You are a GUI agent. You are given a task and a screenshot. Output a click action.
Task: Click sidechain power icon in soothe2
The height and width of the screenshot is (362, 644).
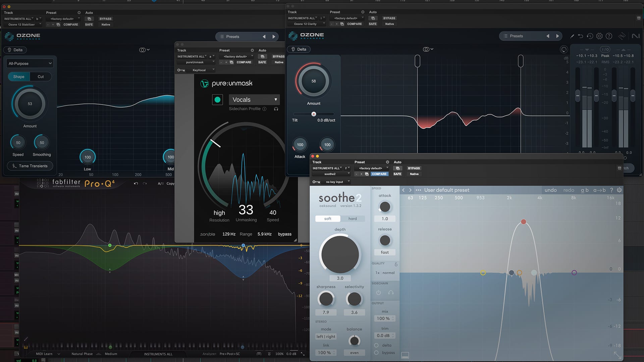(x=378, y=293)
